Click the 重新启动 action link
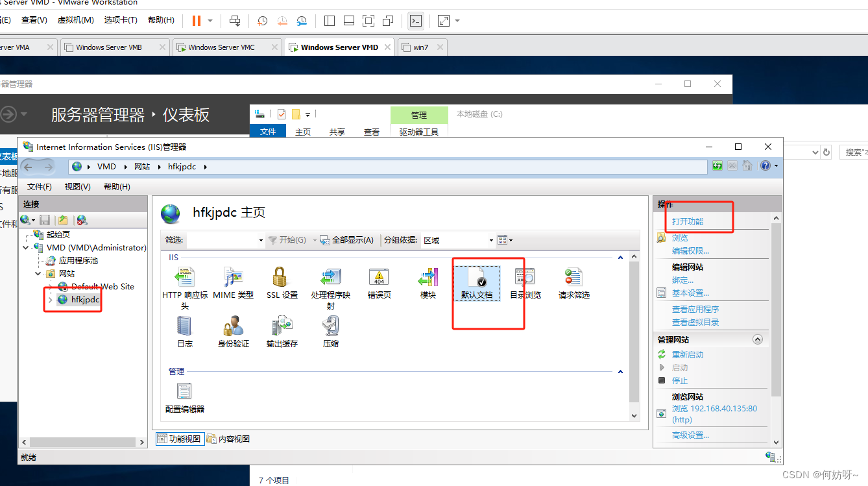Viewport: 868px width, 486px height. click(688, 355)
